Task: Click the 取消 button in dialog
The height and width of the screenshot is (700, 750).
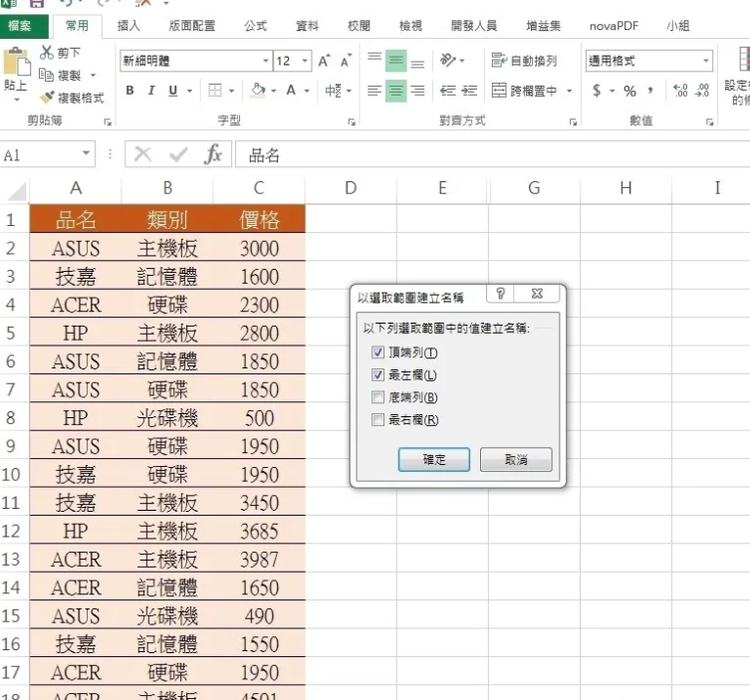Action: tap(516, 459)
